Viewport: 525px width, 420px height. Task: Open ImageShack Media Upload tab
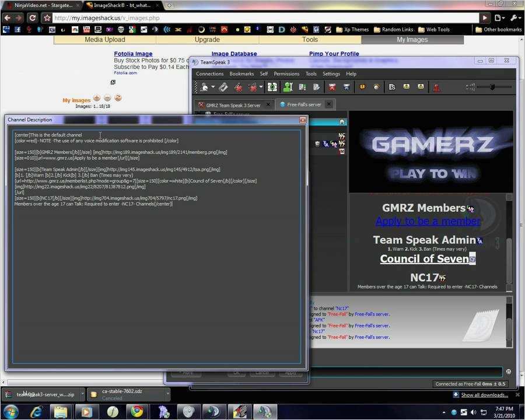[x=105, y=40]
